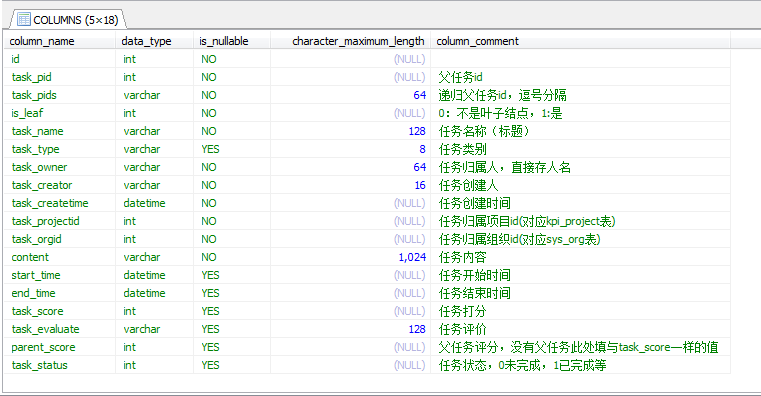This screenshot has width=761, height=396.
Task: Select the (NULL) length cell for id row
Action: coord(350,59)
